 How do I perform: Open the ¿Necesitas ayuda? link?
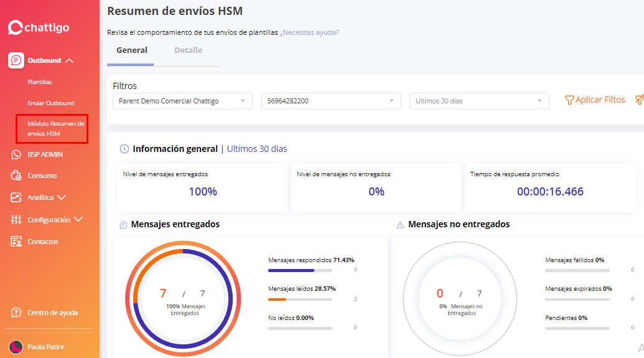point(309,32)
